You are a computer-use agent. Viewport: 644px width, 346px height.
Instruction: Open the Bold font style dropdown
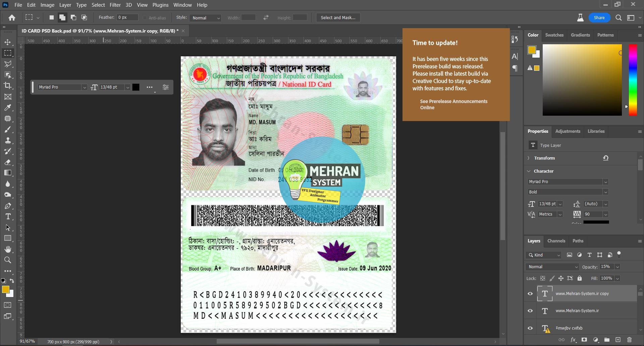click(568, 192)
